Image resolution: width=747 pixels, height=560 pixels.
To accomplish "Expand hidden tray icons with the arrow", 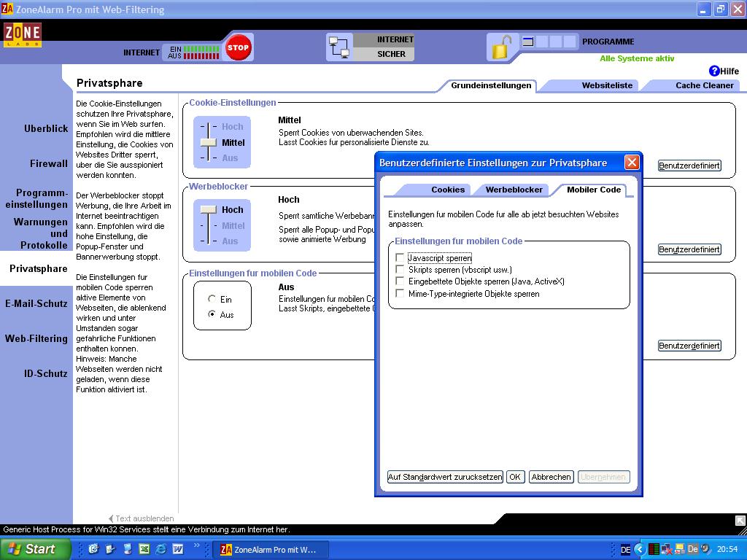I will click(639, 550).
